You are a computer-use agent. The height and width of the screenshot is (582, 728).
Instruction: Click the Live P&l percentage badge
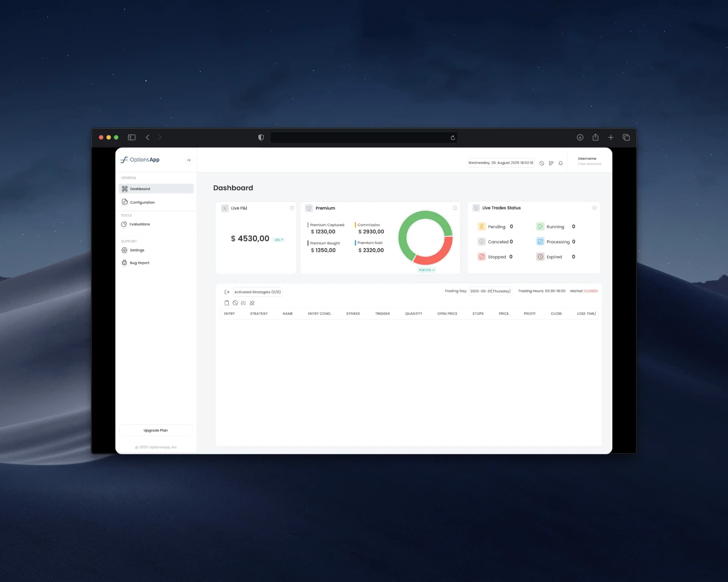(x=279, y=240)
